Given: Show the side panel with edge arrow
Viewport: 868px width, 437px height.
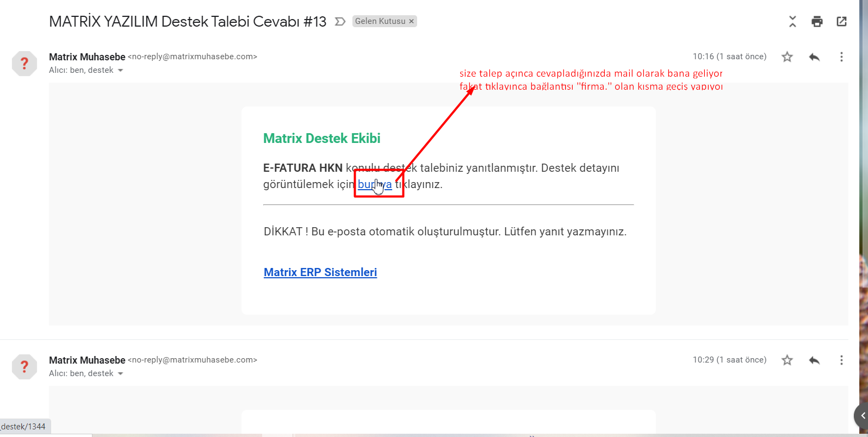Looking at the screenshot, I should 862,416.
